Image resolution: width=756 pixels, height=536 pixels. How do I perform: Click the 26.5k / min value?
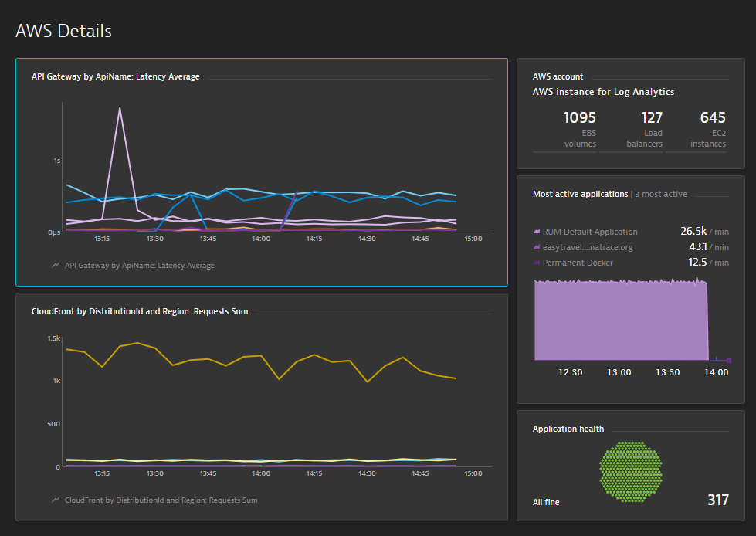[x=704, y=232]
